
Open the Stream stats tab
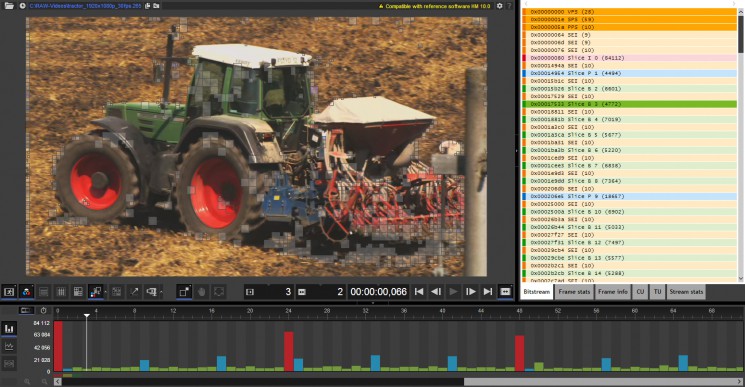click(x=686, y=292)
